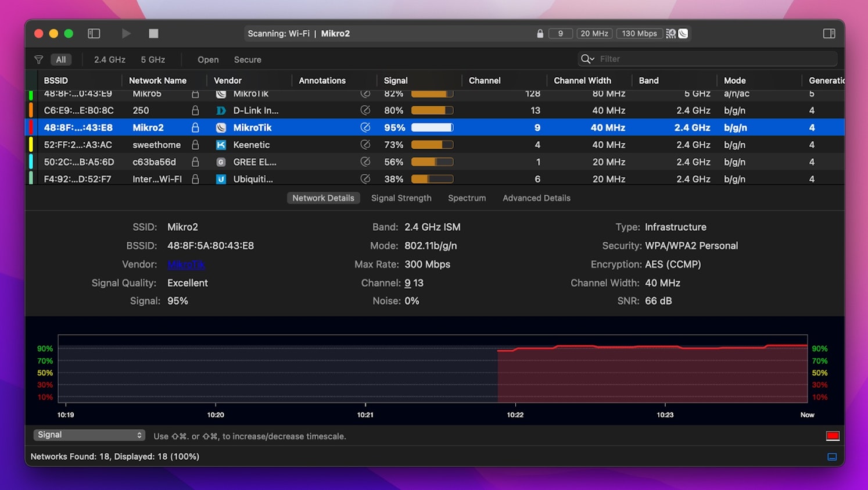The width and height of the screenshot is (868, 490).
Task: Click the Stop scan square icon
Action: [x=153, y=33]
